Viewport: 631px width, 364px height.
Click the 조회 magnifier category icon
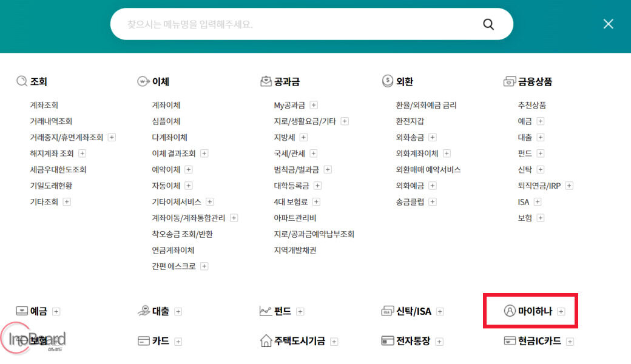(x=22, y=81)
